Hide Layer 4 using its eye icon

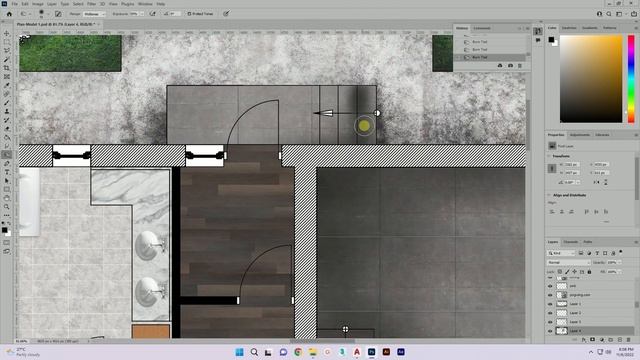[550, 331]
